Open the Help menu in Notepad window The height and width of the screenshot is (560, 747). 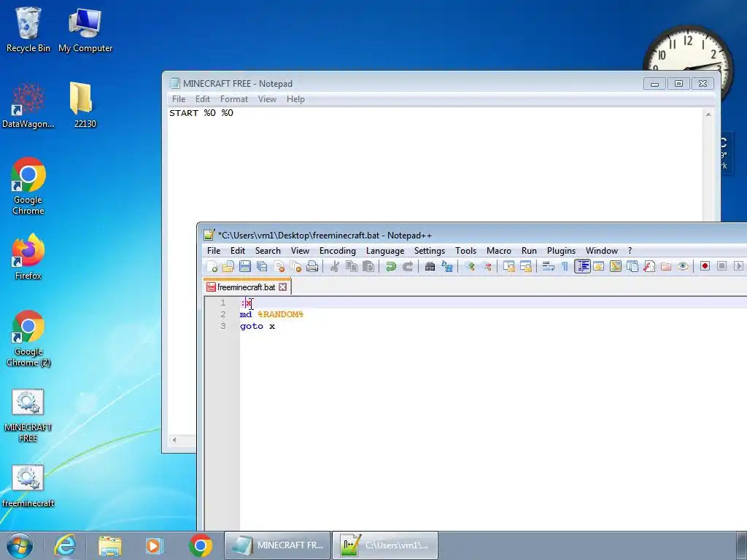(x=295, y=99)
